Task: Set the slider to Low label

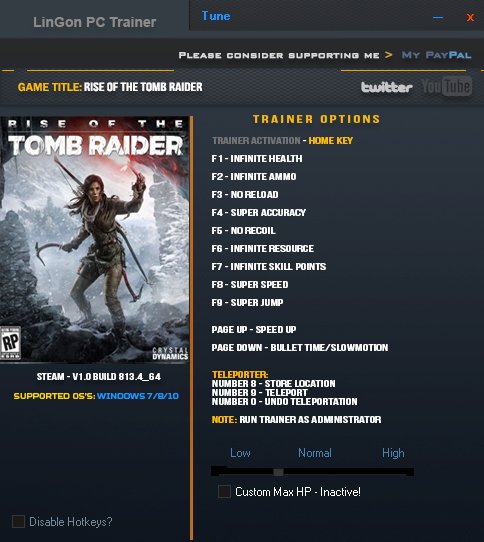Action: 240,453
